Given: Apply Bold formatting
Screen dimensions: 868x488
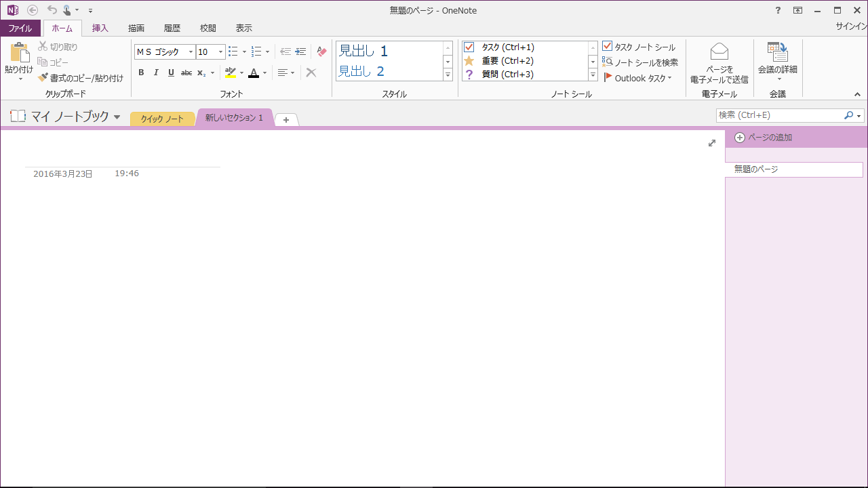Looking at the screenshot, I should (x=141, y=73).
